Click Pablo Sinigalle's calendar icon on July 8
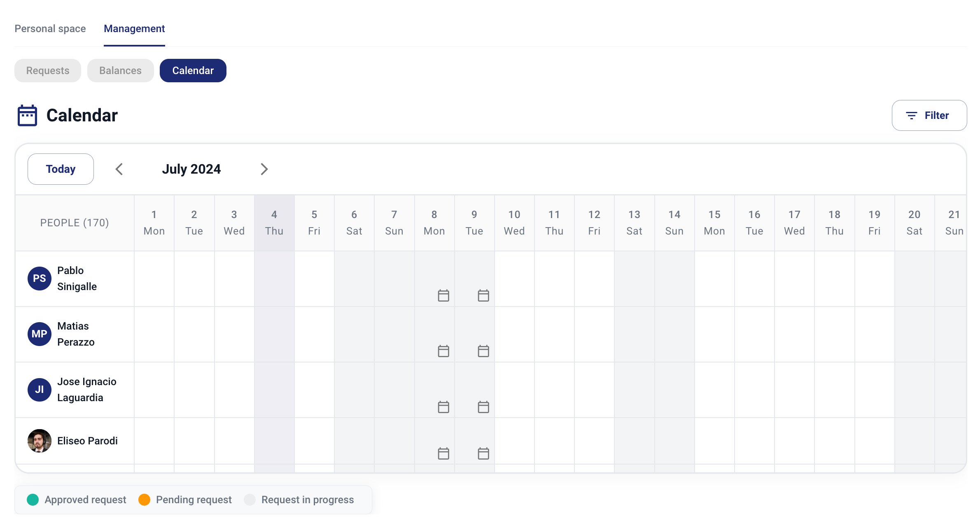 (443, 295)
